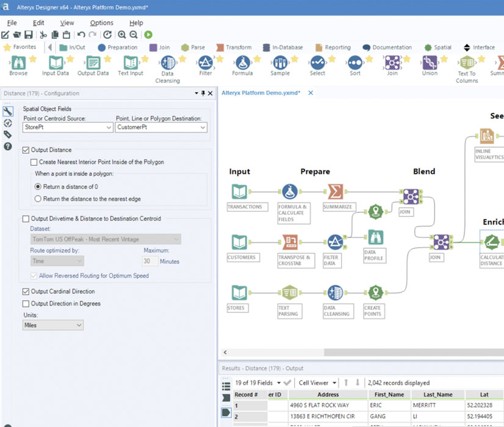The height and width of the screenshot is (427, 504).
Task: Open Route optimized by Time dropdown
Action: pyautogui.click(x=57, y=261)
